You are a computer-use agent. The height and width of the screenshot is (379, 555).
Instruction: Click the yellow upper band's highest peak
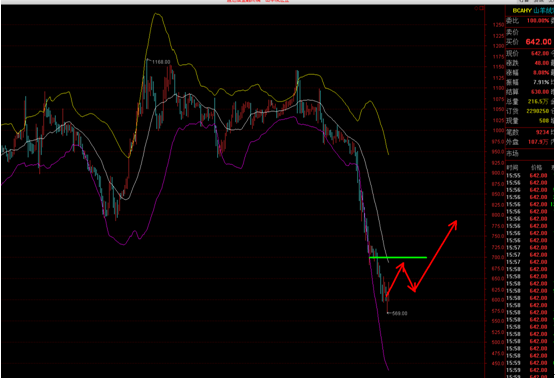click(x=156, y=14)
